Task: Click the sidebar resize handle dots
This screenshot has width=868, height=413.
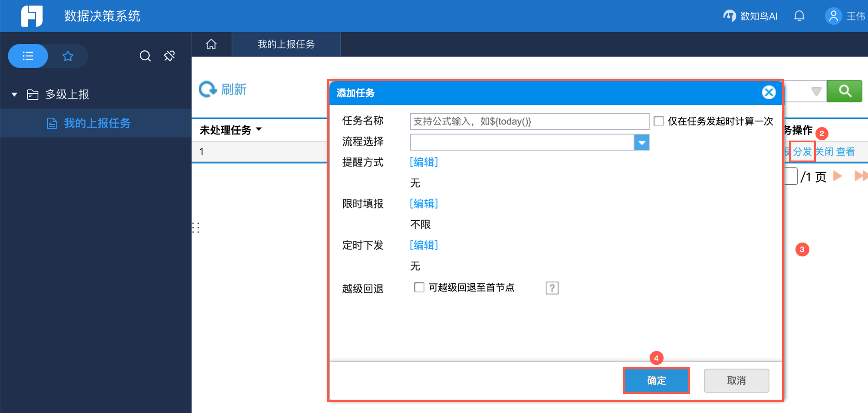Action: [196, 228]
